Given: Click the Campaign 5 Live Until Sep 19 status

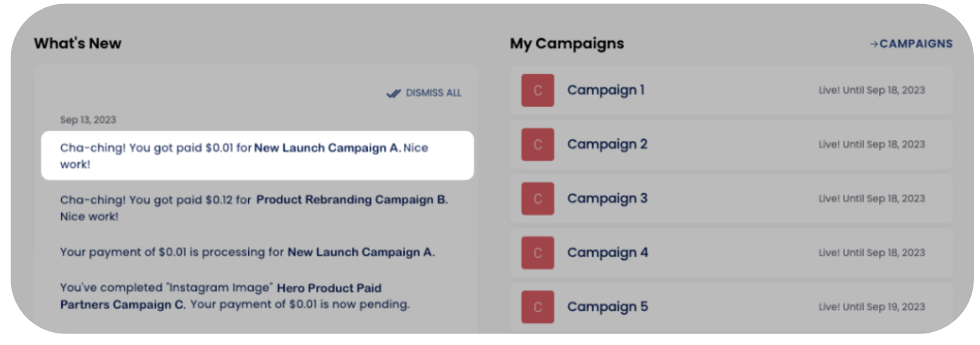Looking at the screenshot, I should pyautogui.click(x=872, y=307).
